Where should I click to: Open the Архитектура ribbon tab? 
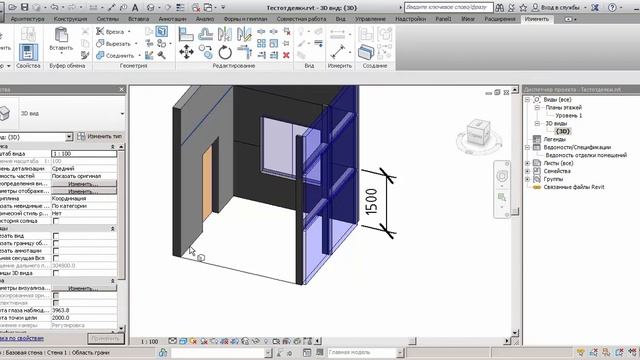point(27,19)
